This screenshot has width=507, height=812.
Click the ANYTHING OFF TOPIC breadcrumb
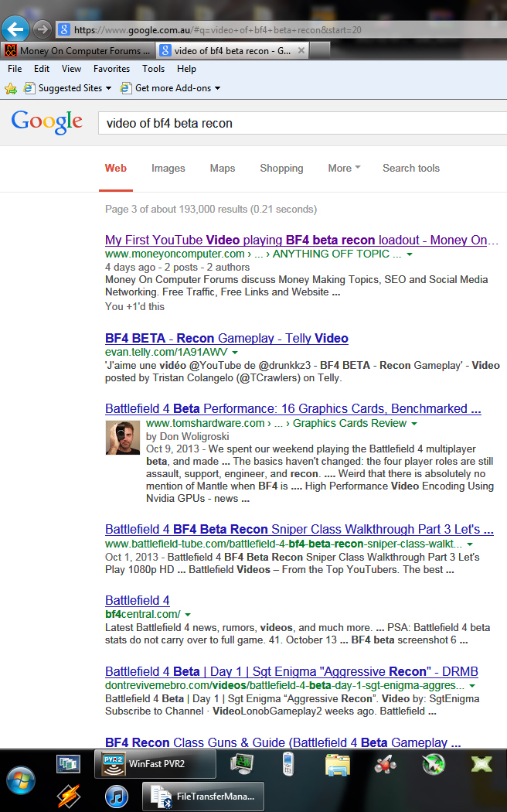331,254
